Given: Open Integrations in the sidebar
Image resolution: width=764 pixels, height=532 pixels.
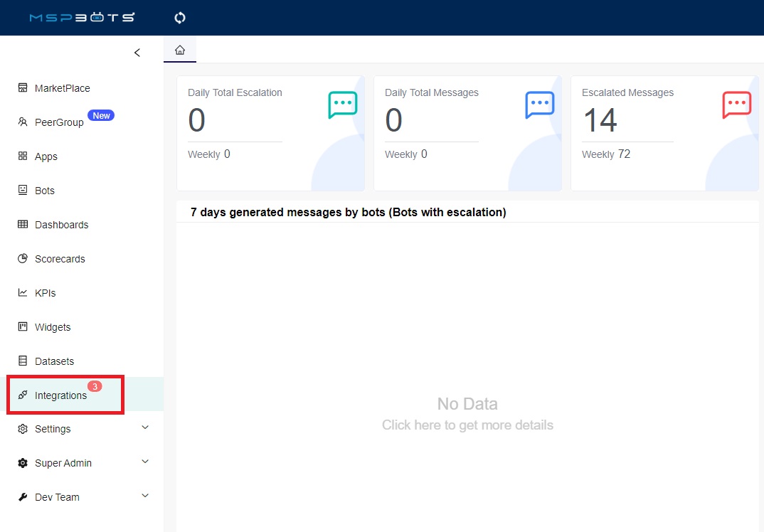Looking at the screenshot, I should [x=60, y=395].
